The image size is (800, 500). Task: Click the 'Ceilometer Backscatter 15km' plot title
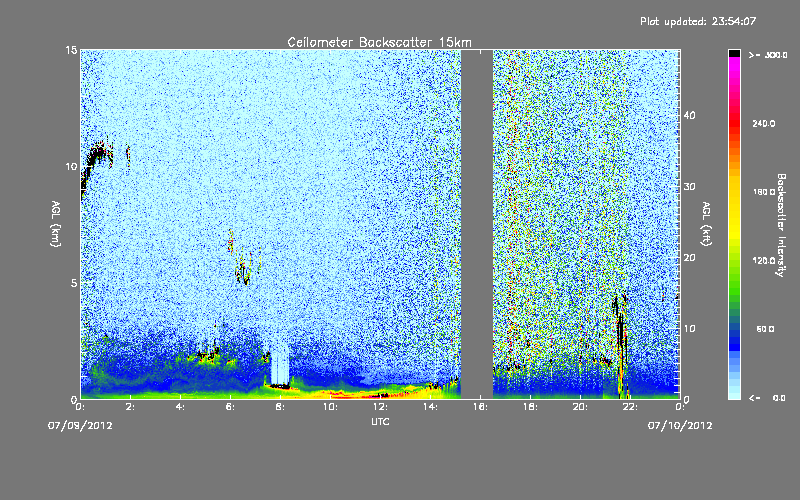pos(379,42)
